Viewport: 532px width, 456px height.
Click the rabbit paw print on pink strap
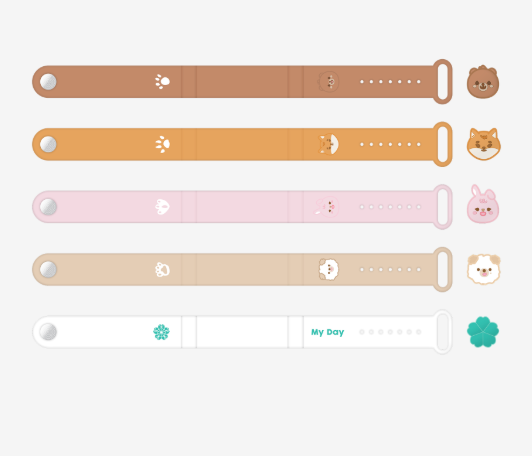(x=163, y=207)
